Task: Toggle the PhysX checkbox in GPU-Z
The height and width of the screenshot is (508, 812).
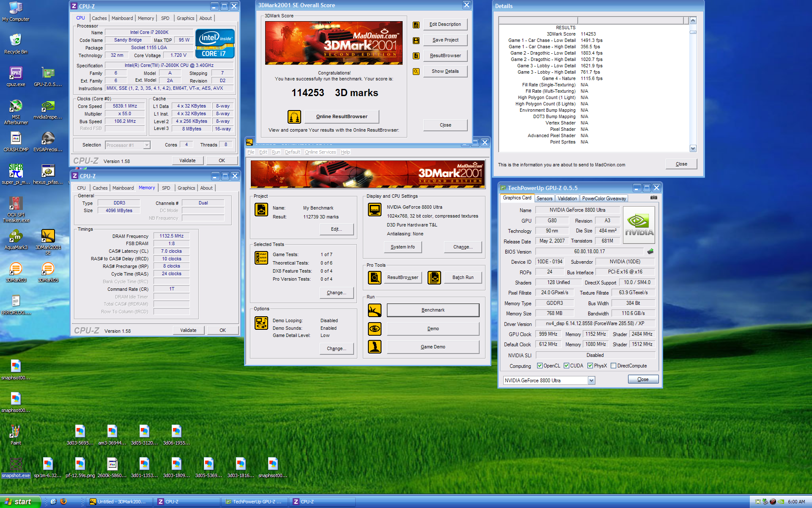Action: pos(590,366)
